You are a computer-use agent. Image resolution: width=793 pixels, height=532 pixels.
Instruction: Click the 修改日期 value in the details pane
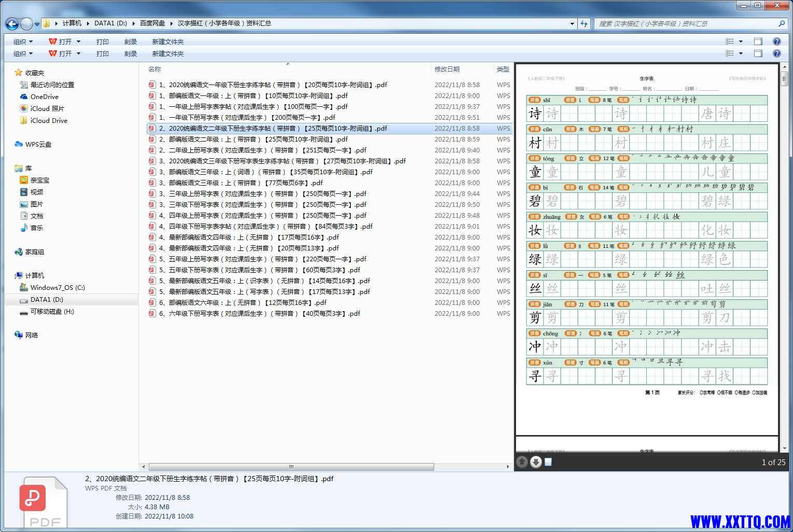click(x=167, y=497)
